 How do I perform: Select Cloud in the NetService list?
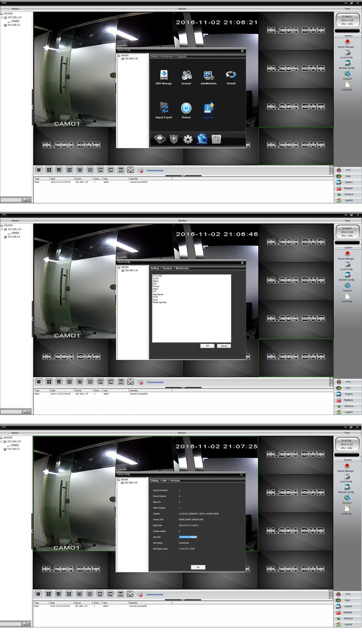coord(155,300)
